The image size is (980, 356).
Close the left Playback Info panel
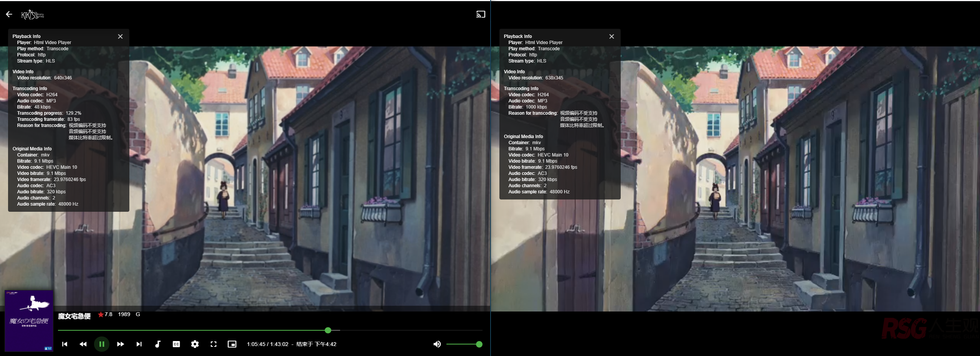pos(120,36)
